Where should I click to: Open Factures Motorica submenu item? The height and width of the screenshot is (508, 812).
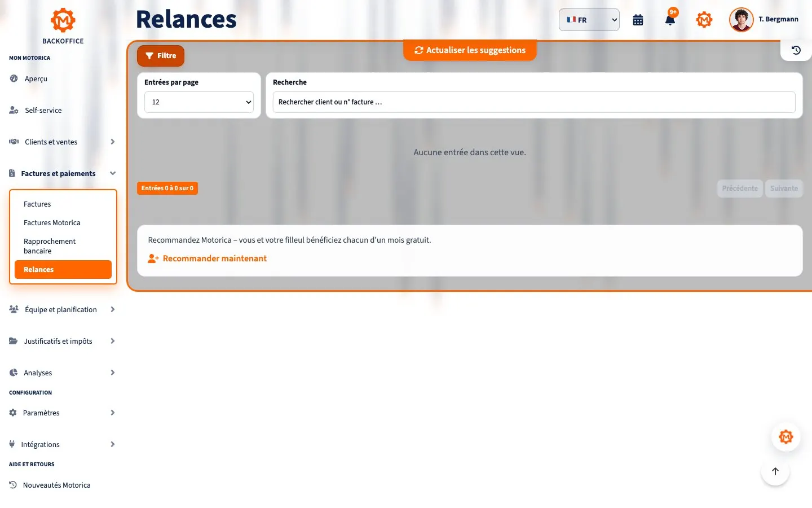(x=63, y=223)
